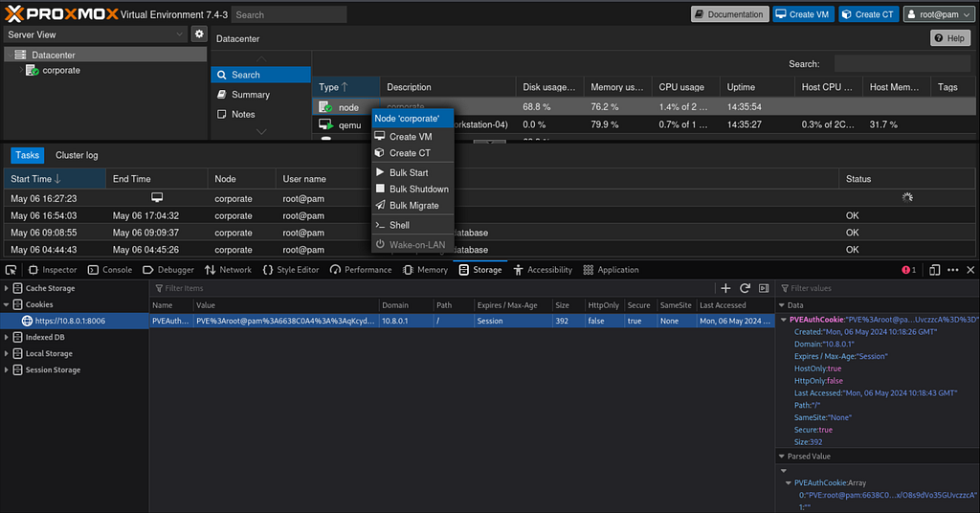Choose Bulk Start in context menu

412,172
